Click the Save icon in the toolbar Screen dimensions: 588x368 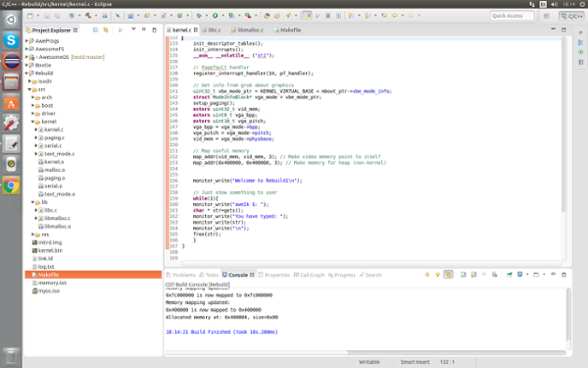pyautogui.click(x=46, y=16)
